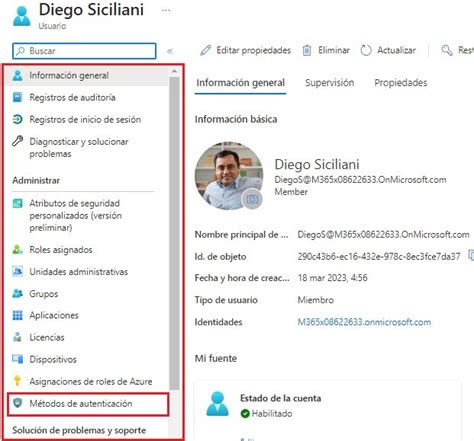474x441 pixels.
Task: Switch to the Propiedades tab
Action: click(401, 83)
